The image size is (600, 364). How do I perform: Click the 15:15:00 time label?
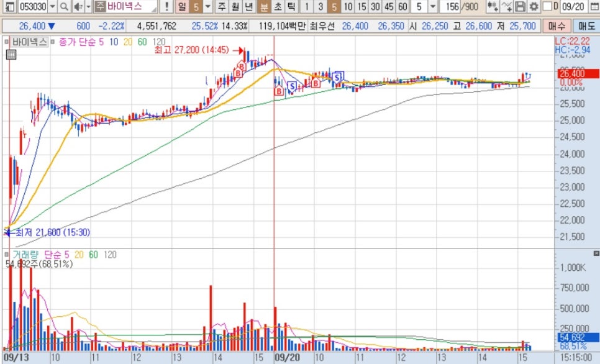click(x=576, y=358)
